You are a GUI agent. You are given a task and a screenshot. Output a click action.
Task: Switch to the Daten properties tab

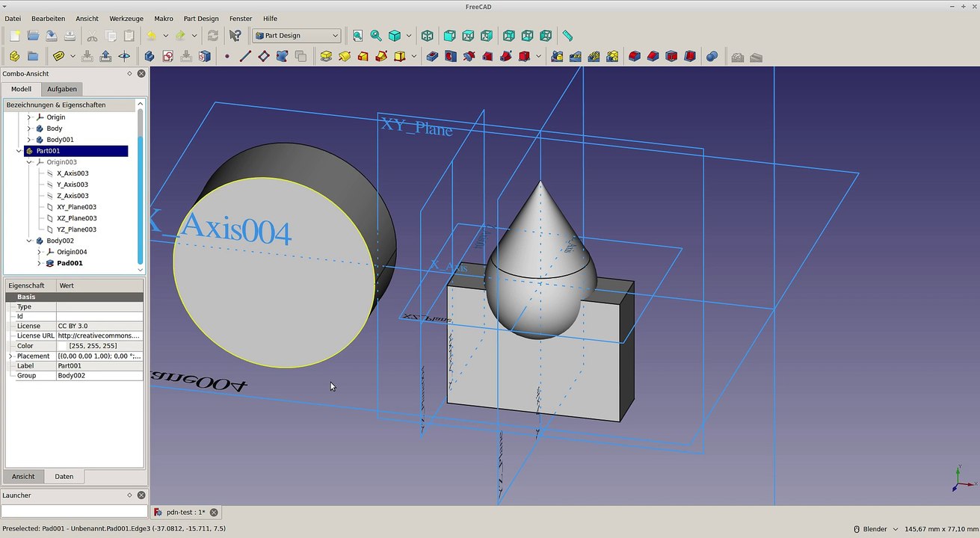click(x=64, y=476)
